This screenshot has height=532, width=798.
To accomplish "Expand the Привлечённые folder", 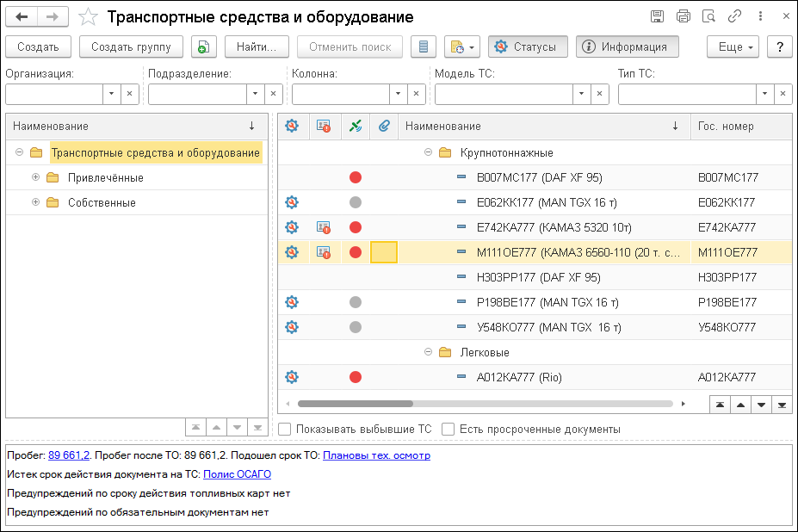I will [35, 177].
